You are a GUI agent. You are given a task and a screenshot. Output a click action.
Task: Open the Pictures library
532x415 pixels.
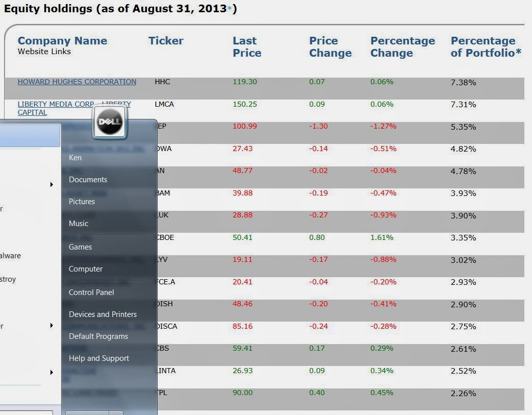pyautogui.click(x=82, y=202)
